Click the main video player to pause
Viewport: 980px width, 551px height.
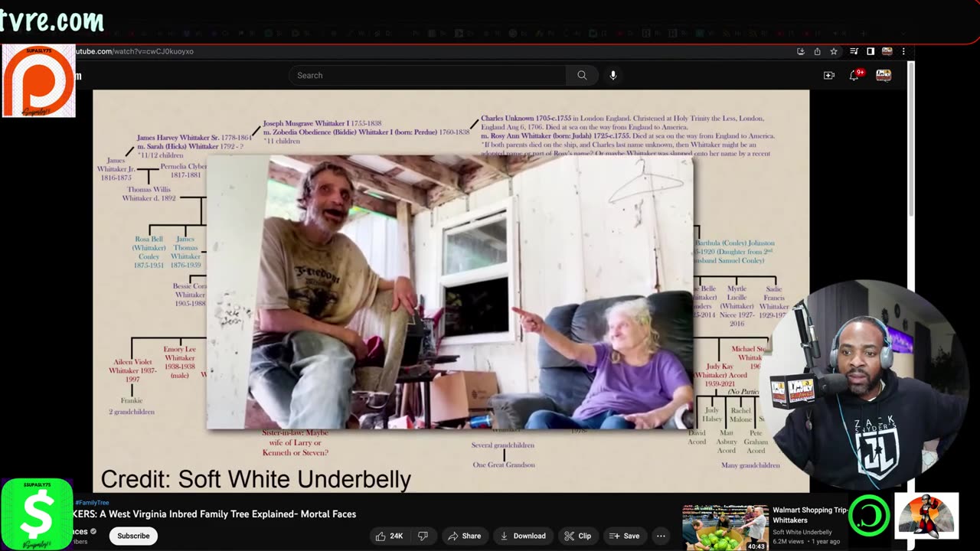(x=450, y=291)
